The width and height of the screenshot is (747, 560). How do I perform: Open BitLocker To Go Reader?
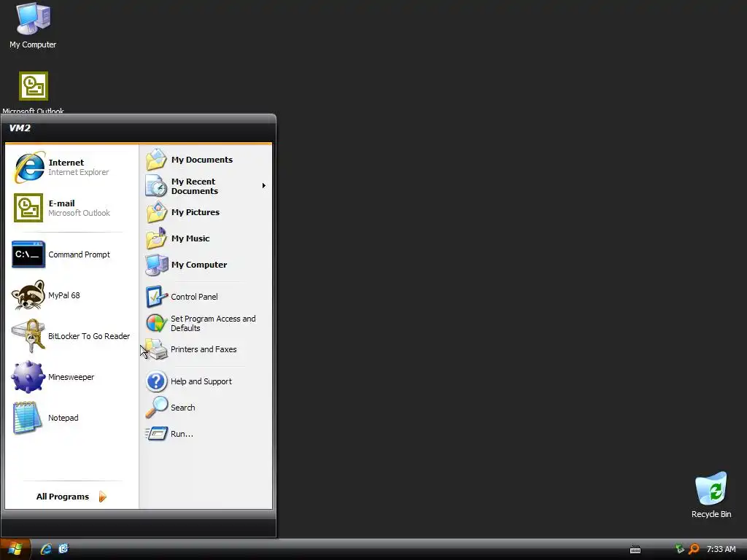[x=71, y=336]
